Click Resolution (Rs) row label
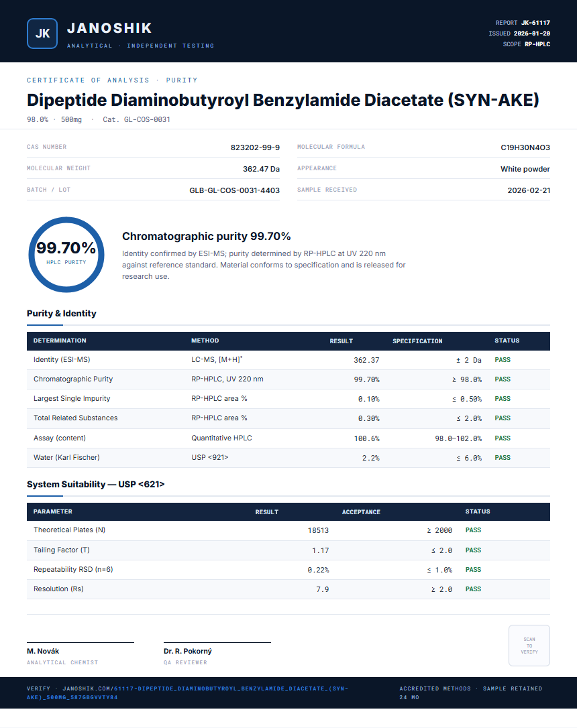This screenshot has width=577, height=728. point(58,589)
